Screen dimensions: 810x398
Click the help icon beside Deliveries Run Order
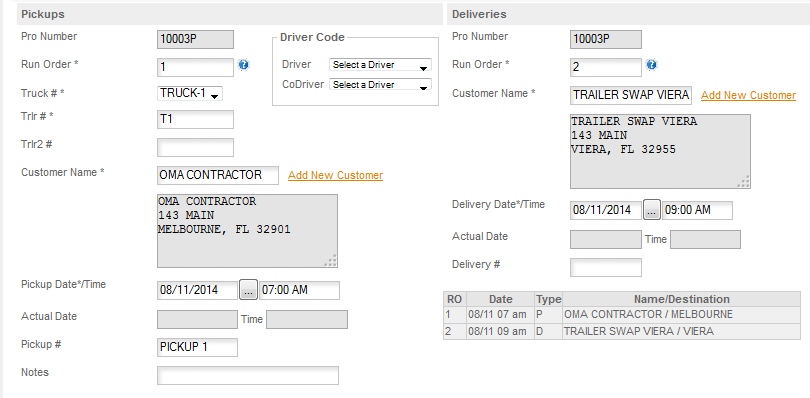coord(651,65)
